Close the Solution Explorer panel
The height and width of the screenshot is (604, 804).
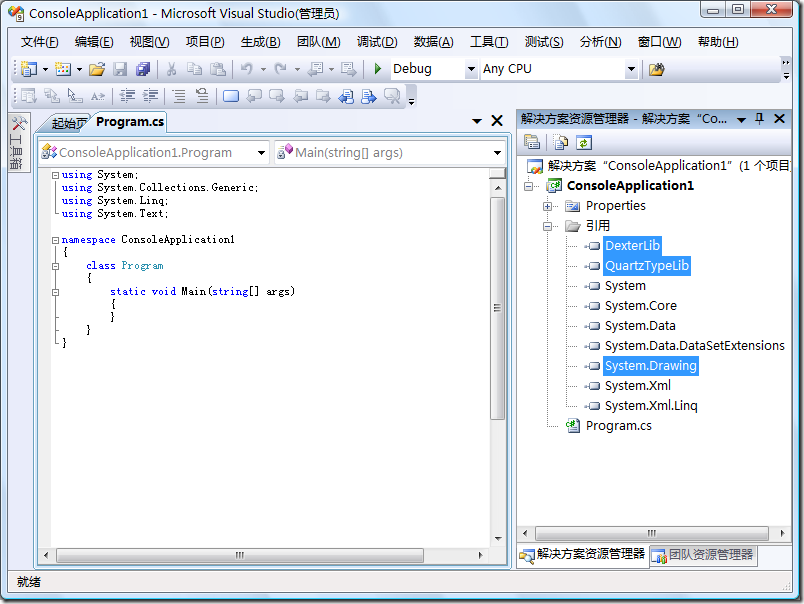click(x=779, y=119)
